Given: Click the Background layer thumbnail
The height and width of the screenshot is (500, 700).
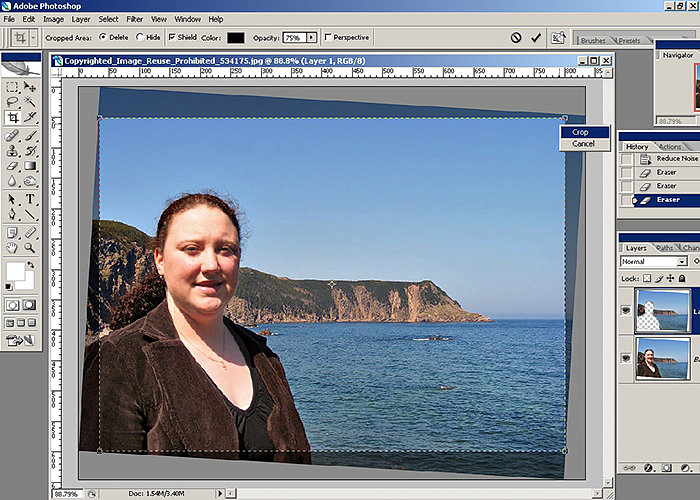Looking at the screenshot, I should click(x=662, y=358).
